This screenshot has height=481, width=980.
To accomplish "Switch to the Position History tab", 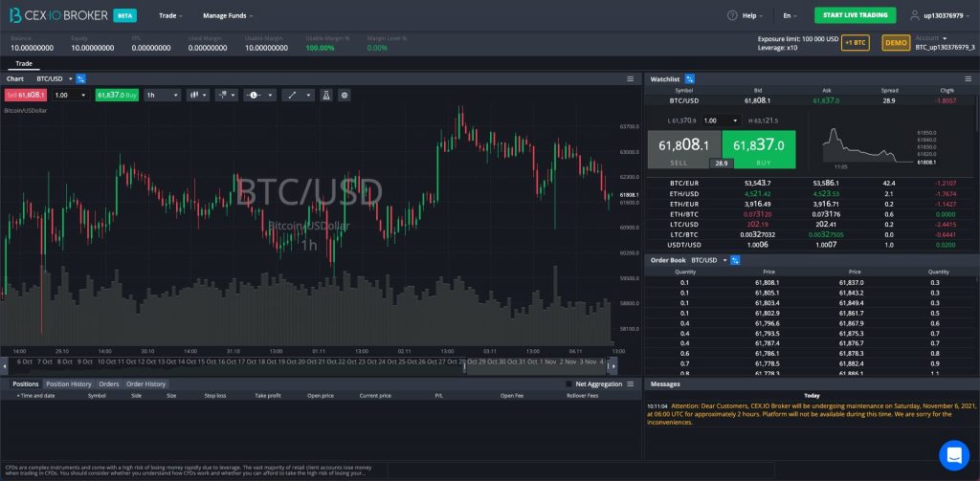I will coord(69,384).
